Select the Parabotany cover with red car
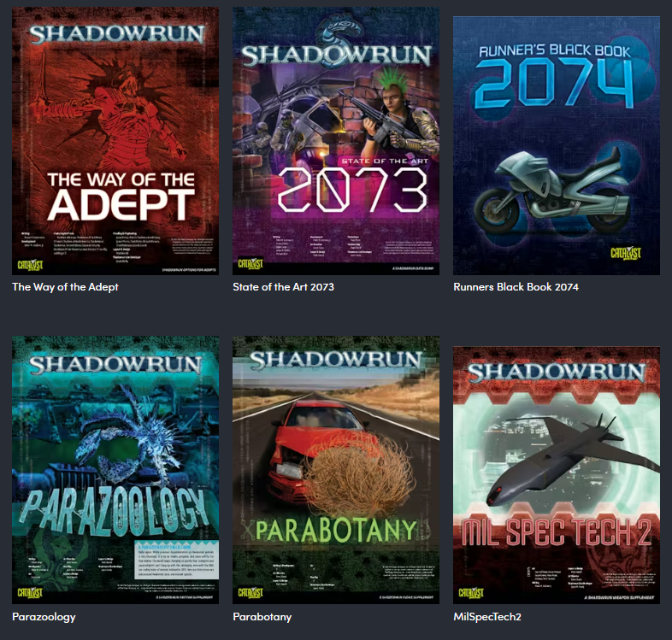This screenshot has height=640, width=672. pos(336,470)
